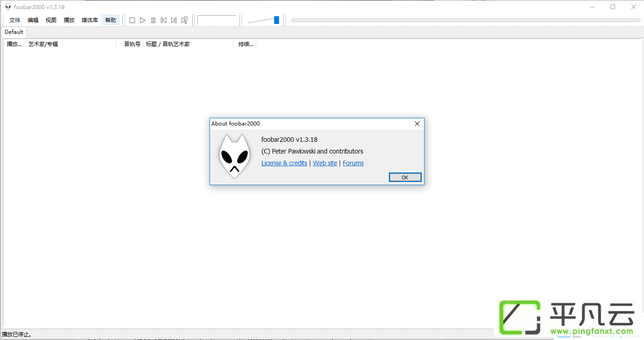Viewport: 644px width, 340px height.
Task: Open the 编辑 menu
Action: pyautogui.click(x=33, y=20)
